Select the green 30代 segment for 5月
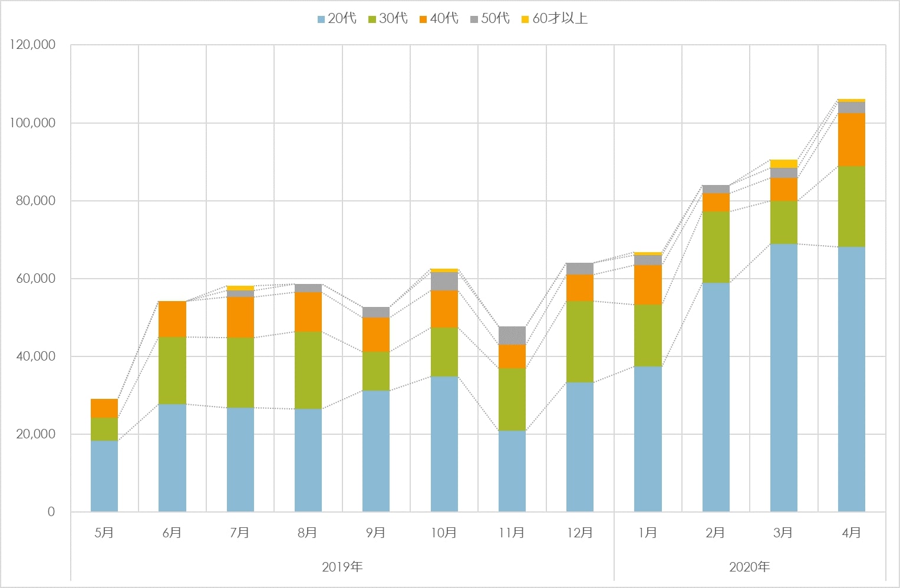 [104, 429]
